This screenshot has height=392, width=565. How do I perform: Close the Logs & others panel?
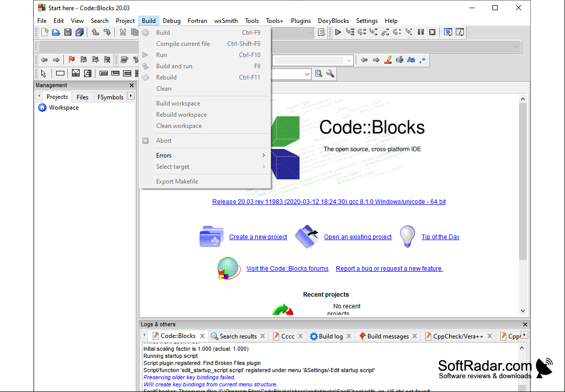(x=525, y=324)
